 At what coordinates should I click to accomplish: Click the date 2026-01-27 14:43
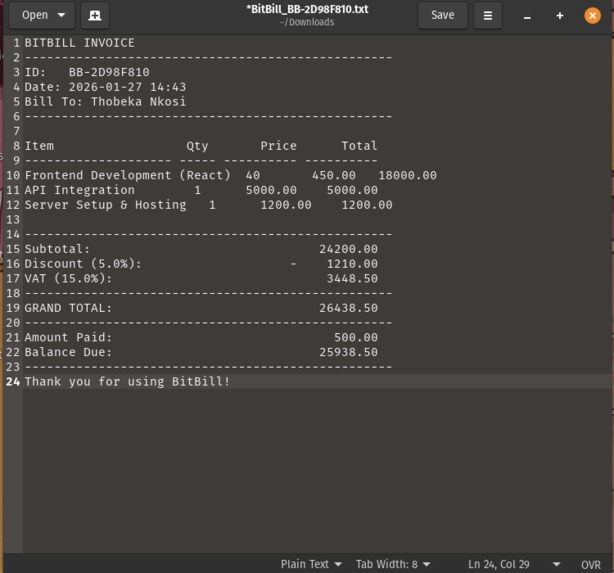(x=127, y=87)
